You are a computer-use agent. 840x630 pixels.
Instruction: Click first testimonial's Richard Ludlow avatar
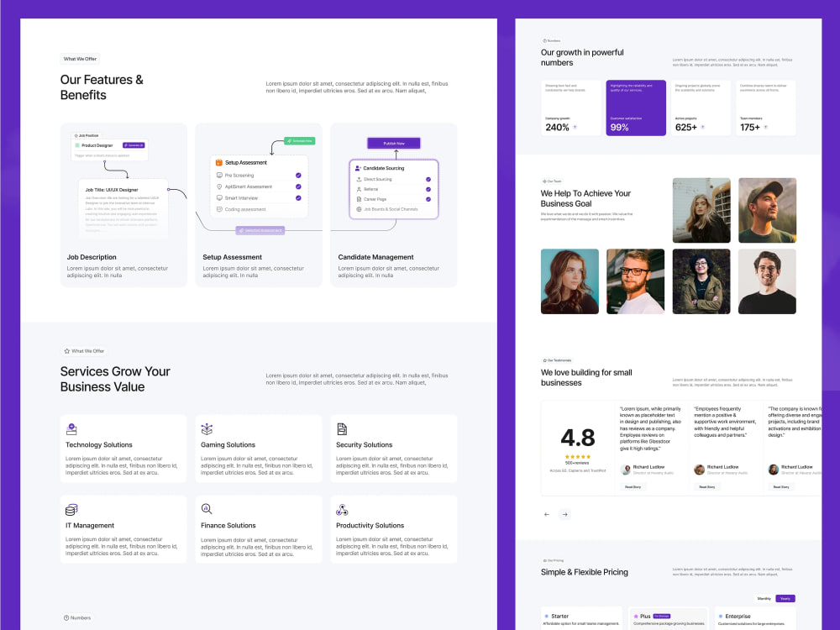pyautogui.click(x=625, y=470)
